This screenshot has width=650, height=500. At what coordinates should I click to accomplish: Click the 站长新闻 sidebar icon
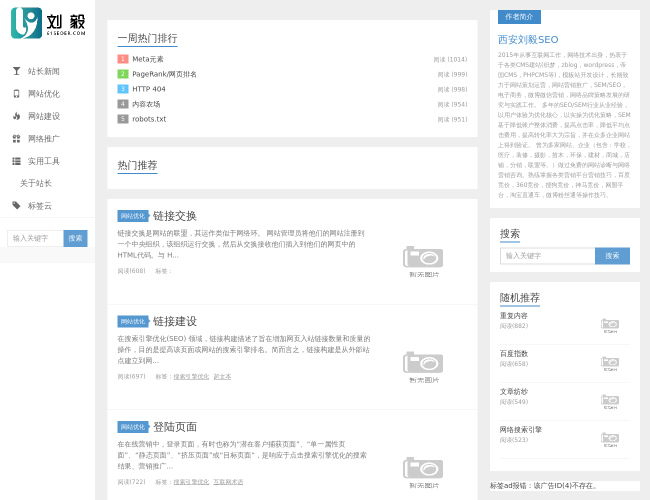[16, 71]
